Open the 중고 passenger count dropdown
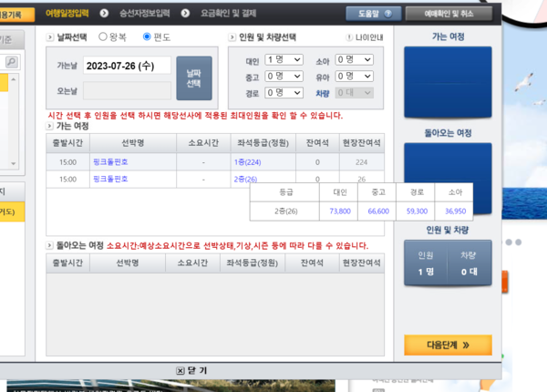 pos(284,76)
